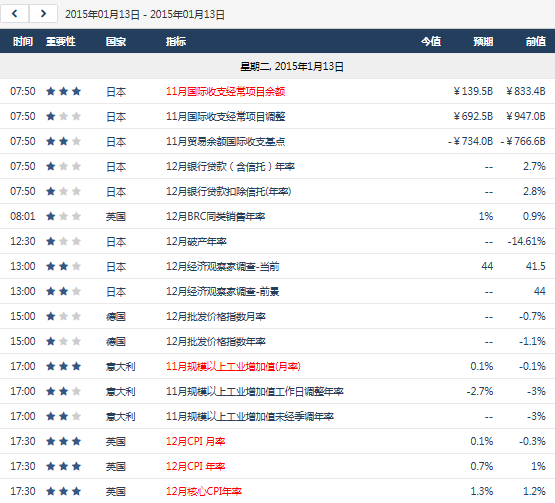
Task: Click star rating for 12月CPI 月率
Action: coord(64,441)
